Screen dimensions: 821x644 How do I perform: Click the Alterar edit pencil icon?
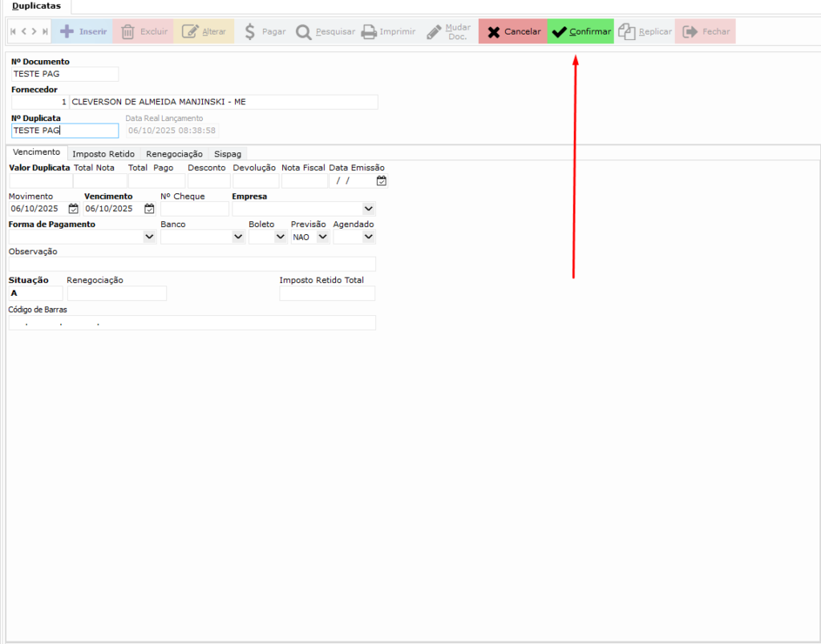click(x=190, y=32)
